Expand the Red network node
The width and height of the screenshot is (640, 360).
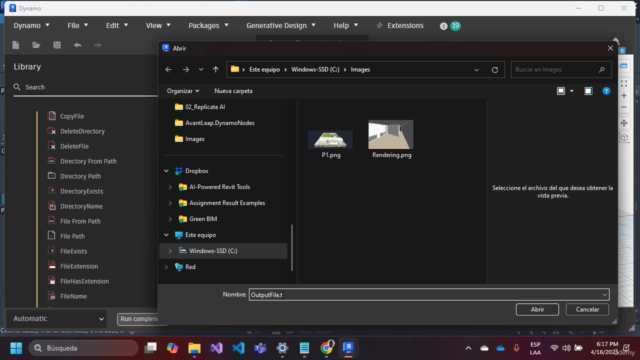coord(166,267)
